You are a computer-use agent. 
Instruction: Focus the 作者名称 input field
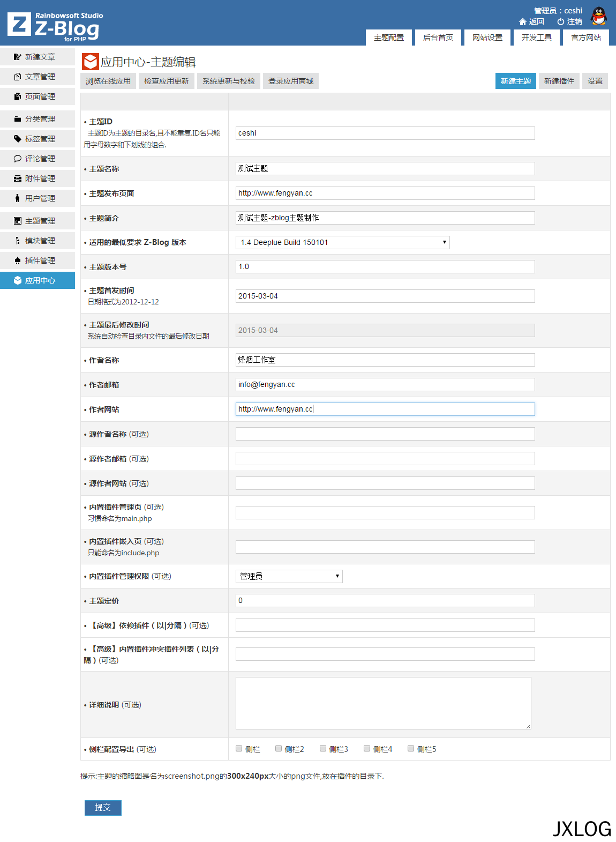click(385, 360)
